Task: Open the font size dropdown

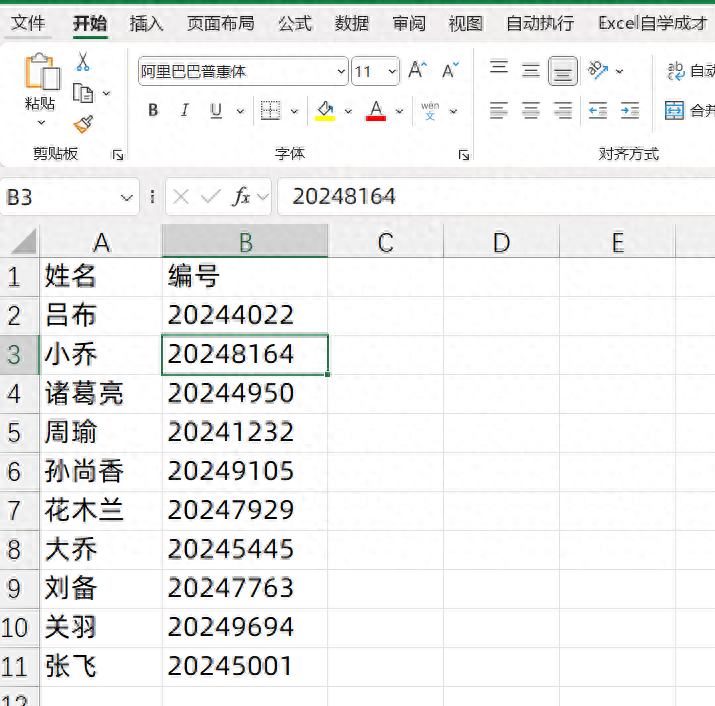Action: [392, 72]
